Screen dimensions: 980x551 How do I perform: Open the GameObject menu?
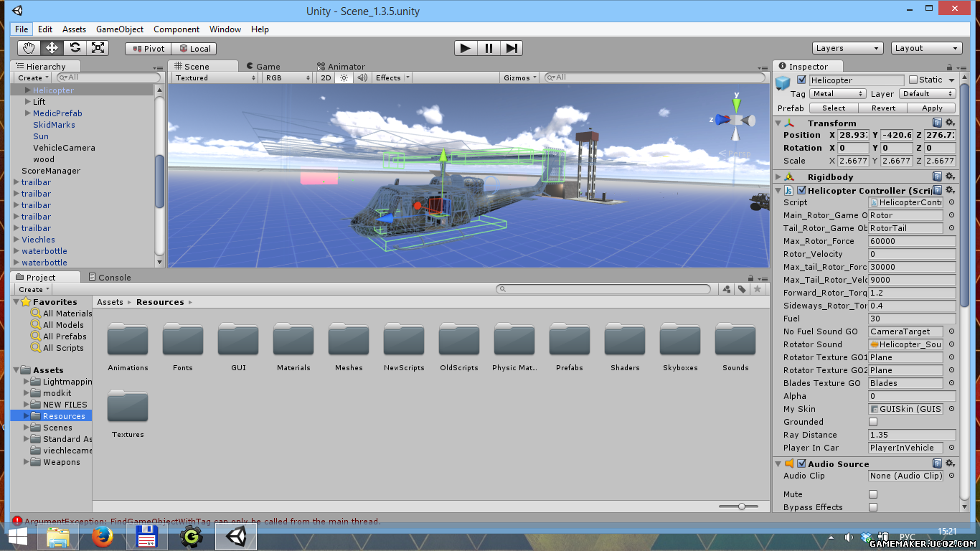click(x=120, y=29)
